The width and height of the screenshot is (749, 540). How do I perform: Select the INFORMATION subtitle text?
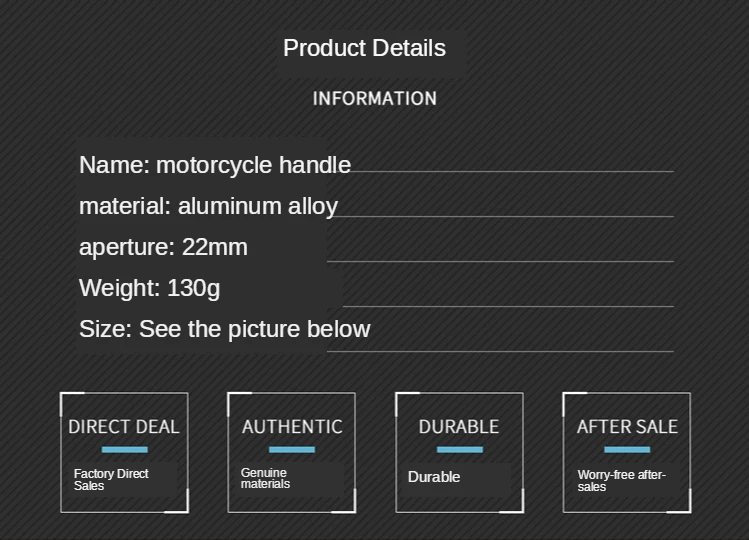tap(374, 98)
